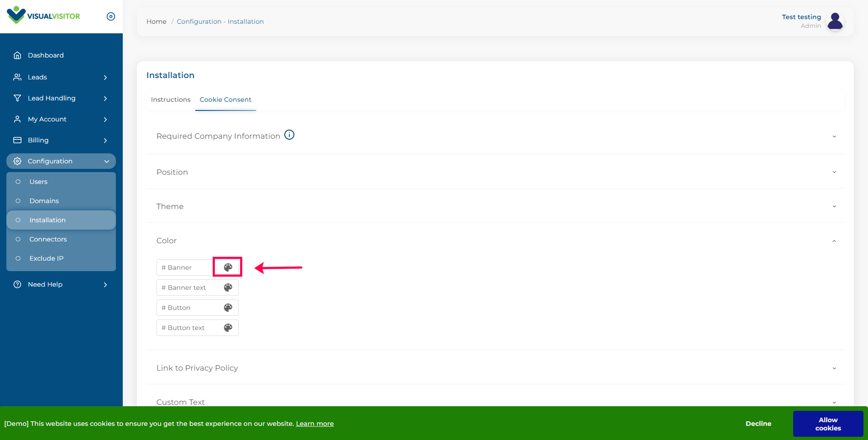Viewport: 868px width, 440px height.
Task: Select the Cookie Consent tab
Action: [225, 100]
